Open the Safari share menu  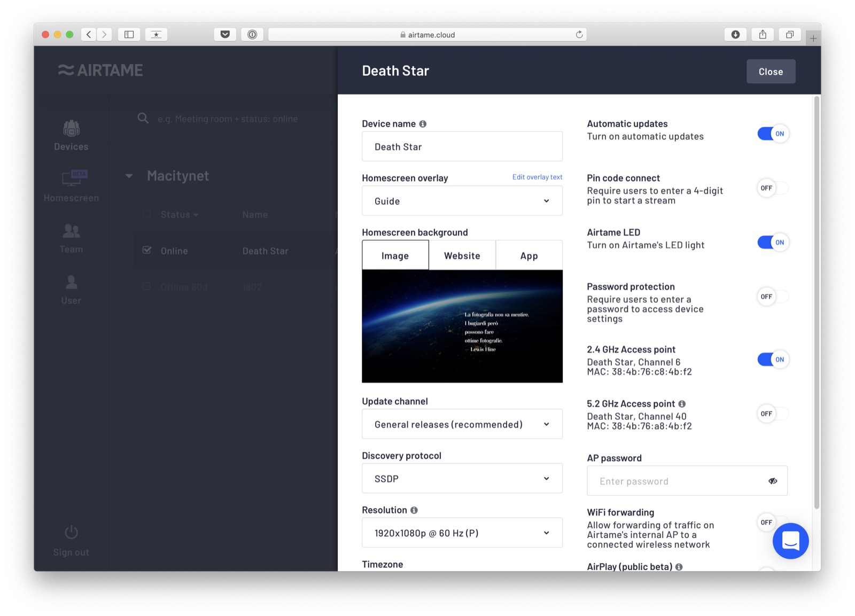pos(763,35)
